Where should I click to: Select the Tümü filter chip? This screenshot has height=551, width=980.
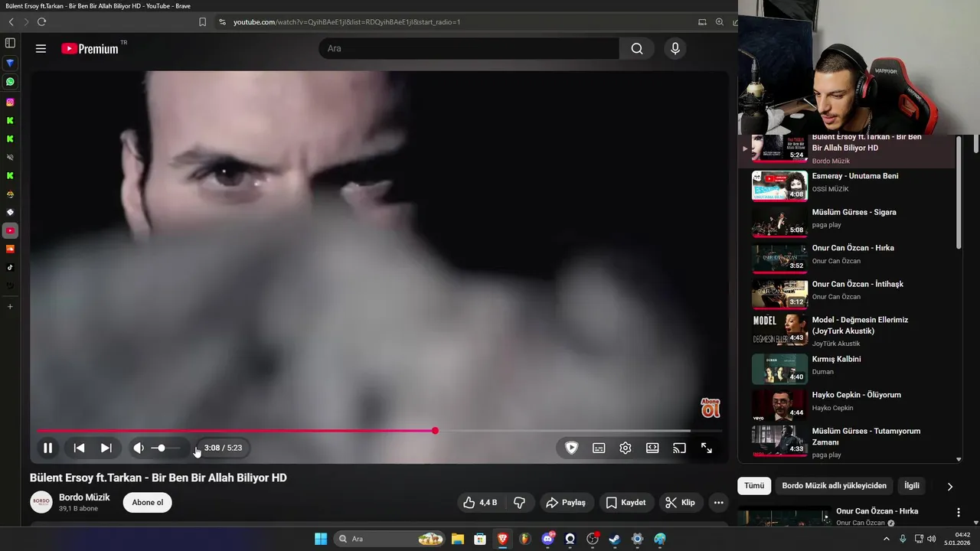pos(754,486)
